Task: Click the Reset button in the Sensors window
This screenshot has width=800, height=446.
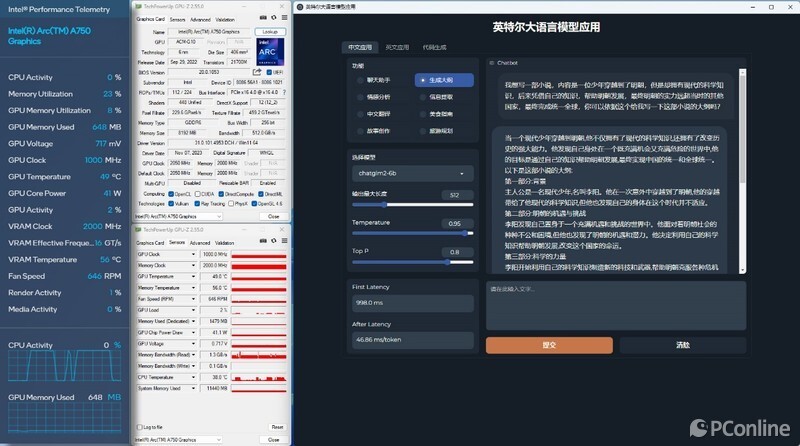Action: coord(277,427)
